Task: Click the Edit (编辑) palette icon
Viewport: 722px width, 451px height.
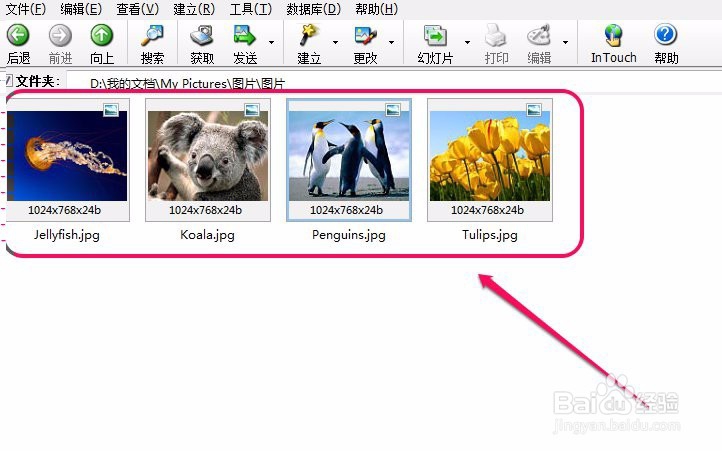Action: tap(539, 35)
